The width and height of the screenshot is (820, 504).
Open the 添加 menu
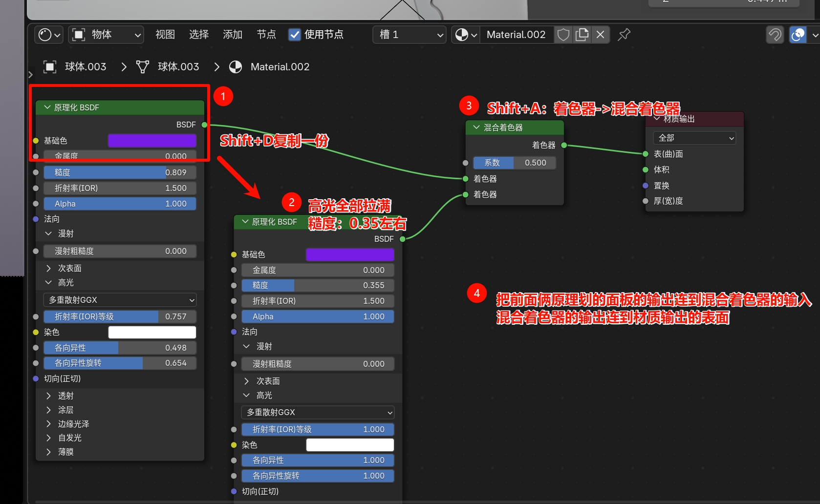tap(233, 35)
